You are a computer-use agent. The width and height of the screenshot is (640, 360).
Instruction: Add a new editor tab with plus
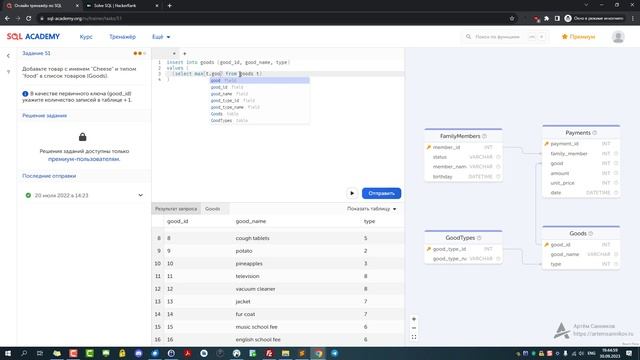184,53
